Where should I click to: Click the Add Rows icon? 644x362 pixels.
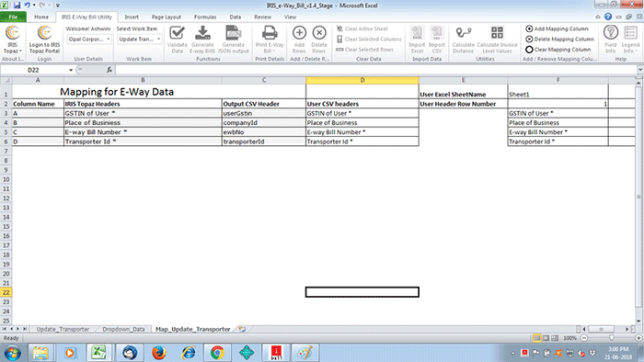pos(299,40)
